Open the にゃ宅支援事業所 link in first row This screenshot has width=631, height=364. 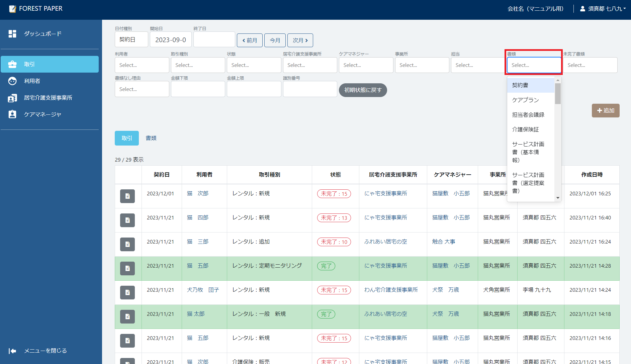click(x=385, y=193)
